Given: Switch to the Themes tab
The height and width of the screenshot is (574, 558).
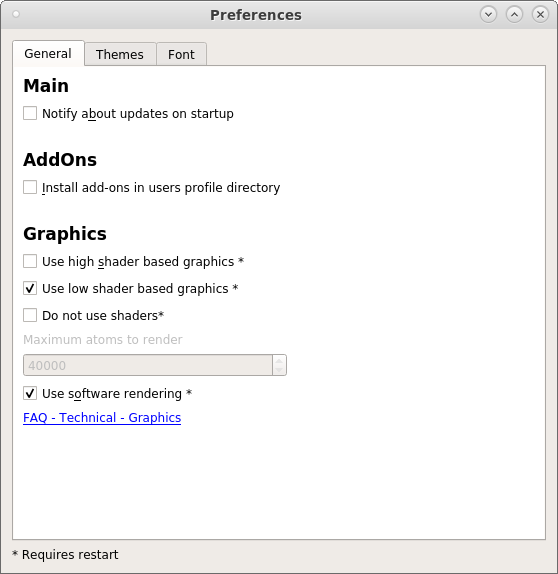Looking at the screenshot, I should tap(120, 54).
